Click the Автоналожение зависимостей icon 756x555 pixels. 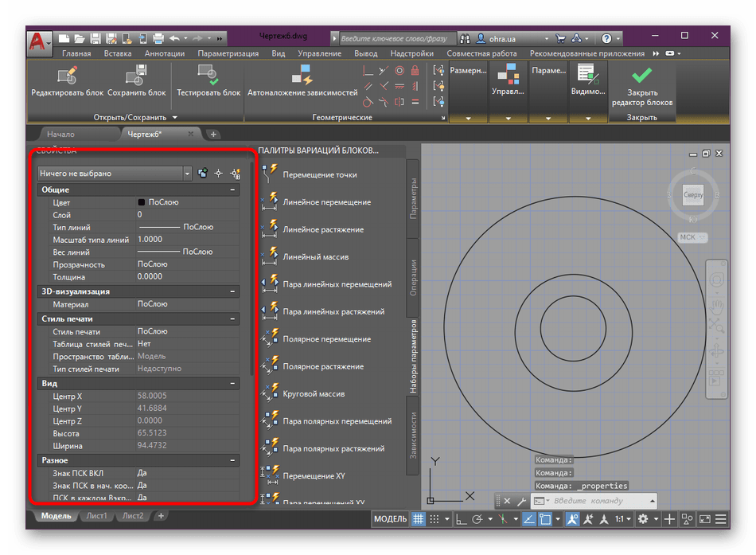(x=302, y=76)
